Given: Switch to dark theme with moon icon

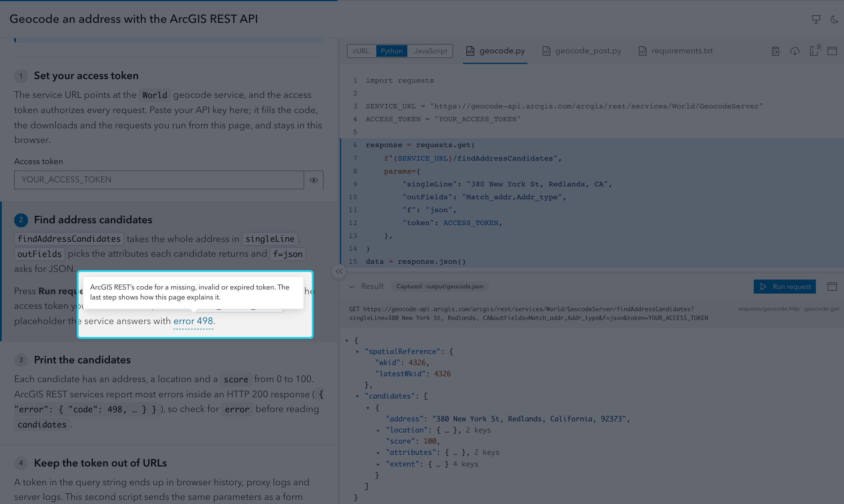Looking at the screenshot, I should point(834,19).
